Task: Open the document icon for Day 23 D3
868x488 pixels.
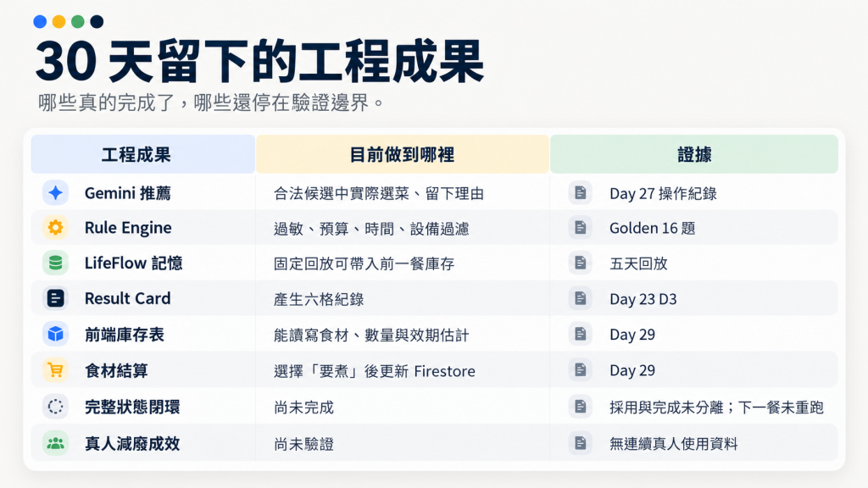Action: point(580,298)
